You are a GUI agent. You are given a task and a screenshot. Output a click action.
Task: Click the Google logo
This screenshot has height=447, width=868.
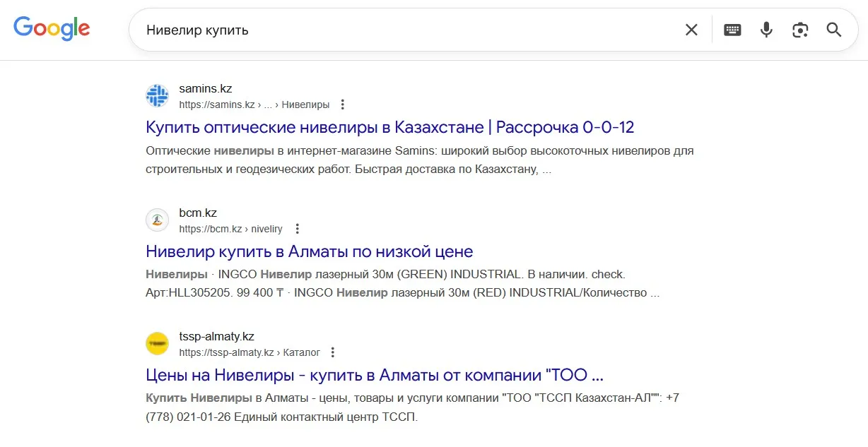pyautogui.click(x=52, y=29)
